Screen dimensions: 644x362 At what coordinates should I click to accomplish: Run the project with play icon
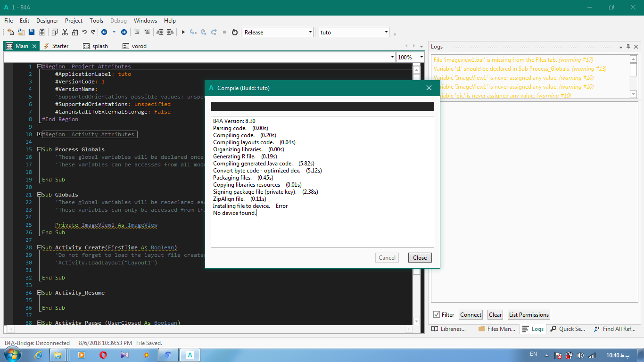183,32
